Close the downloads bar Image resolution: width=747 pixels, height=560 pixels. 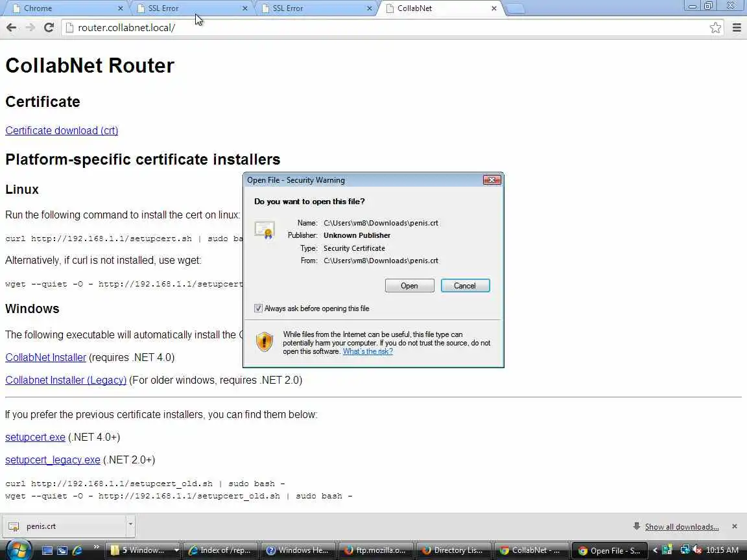pyautogui.click(x=735, y=526)
